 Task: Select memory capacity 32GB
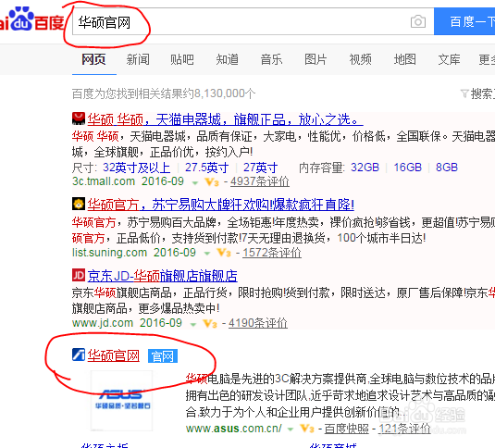coord(365,168)
